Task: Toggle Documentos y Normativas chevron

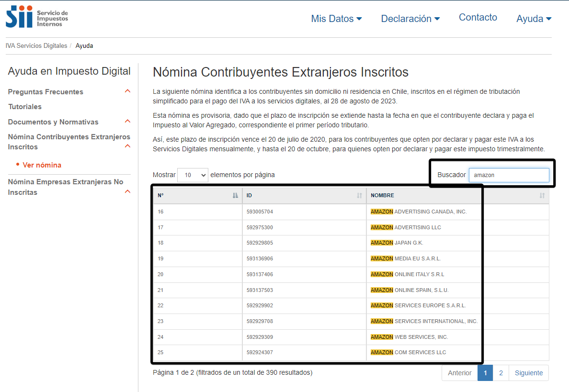Action: pos(127,121)
